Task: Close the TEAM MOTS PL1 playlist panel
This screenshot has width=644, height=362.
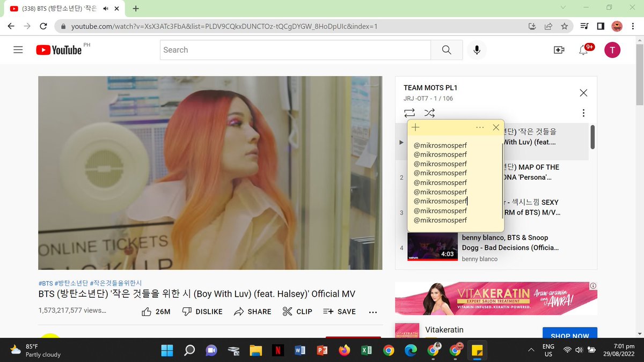Action: (x=583, y=93)
